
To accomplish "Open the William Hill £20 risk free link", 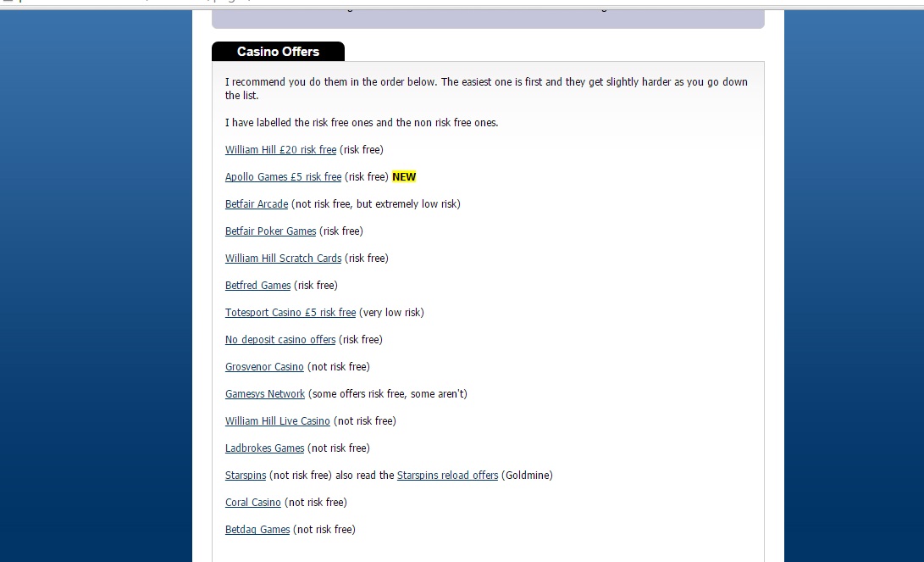I will coord(280,150).
